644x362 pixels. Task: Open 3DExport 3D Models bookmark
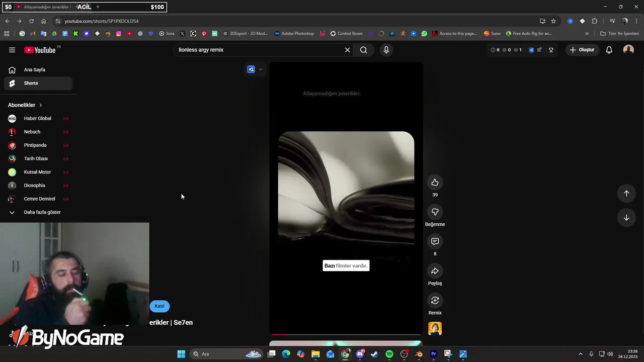246,34
